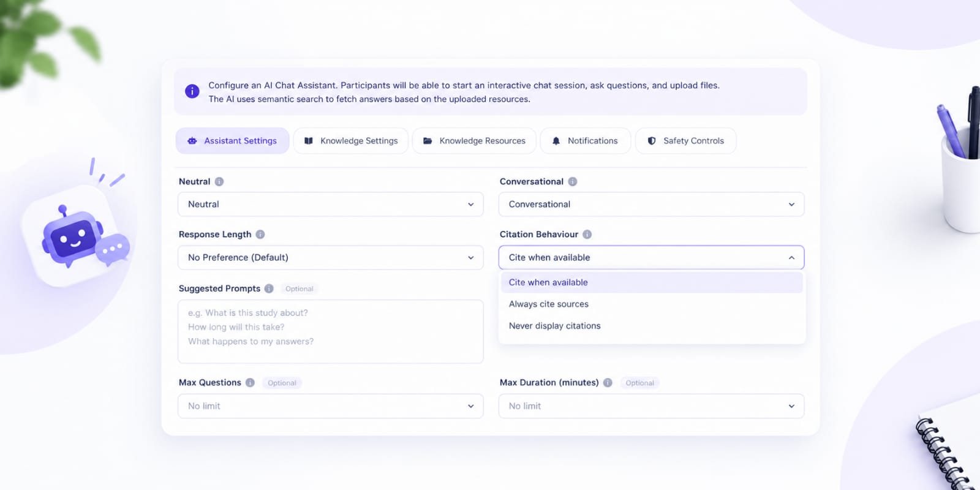Image resolution: width=980 pixels, height=490 pixels.
Task: Click the info icon next to Max Duration
Action: [x=608, y=383]
